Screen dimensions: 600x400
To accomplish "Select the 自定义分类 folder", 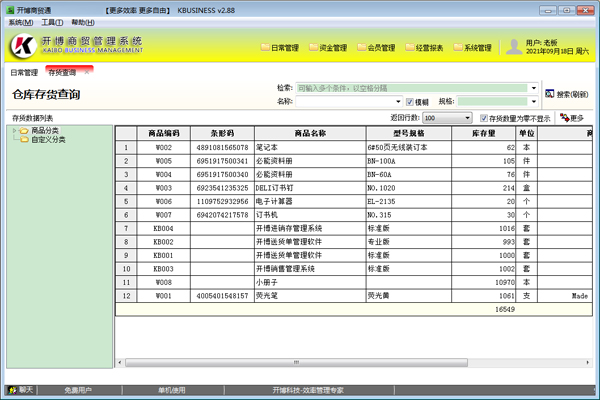I will pyautogui.click(x=43, y=140).
